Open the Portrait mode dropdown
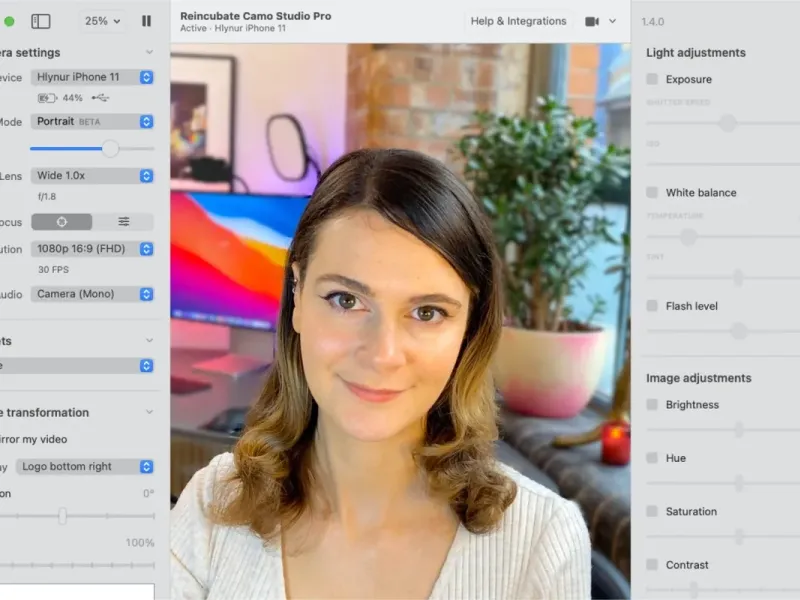The image size is (800, 600). pos(92,121)
